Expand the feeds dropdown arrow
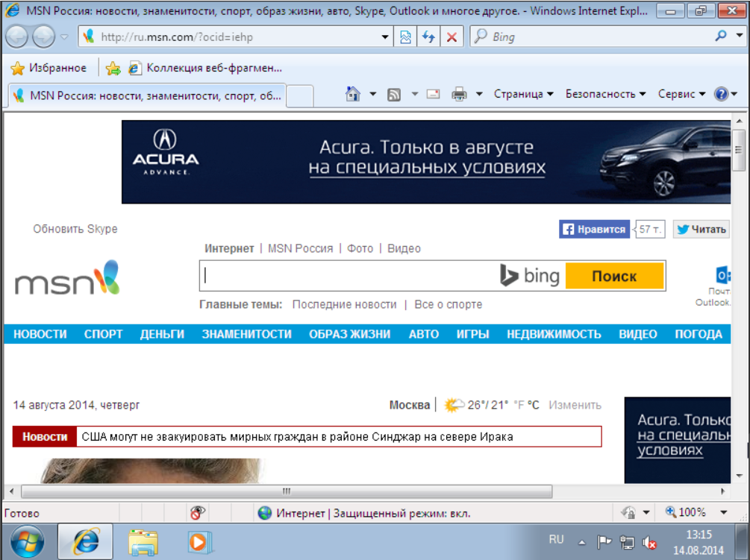This screenshot has height=560, width=750. pyautogui.click(x=415, y=94)
